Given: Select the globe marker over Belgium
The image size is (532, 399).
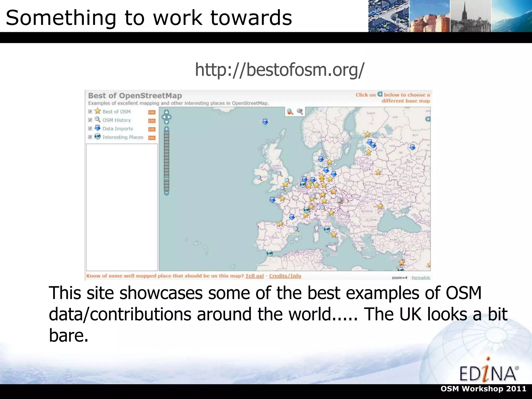Looking at the screenshot, I should tap(303, 184).
